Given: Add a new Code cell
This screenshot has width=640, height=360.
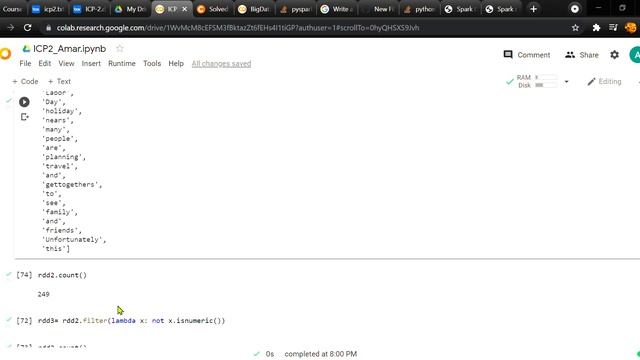Looking at the screenshot, I should click(25, 81).
